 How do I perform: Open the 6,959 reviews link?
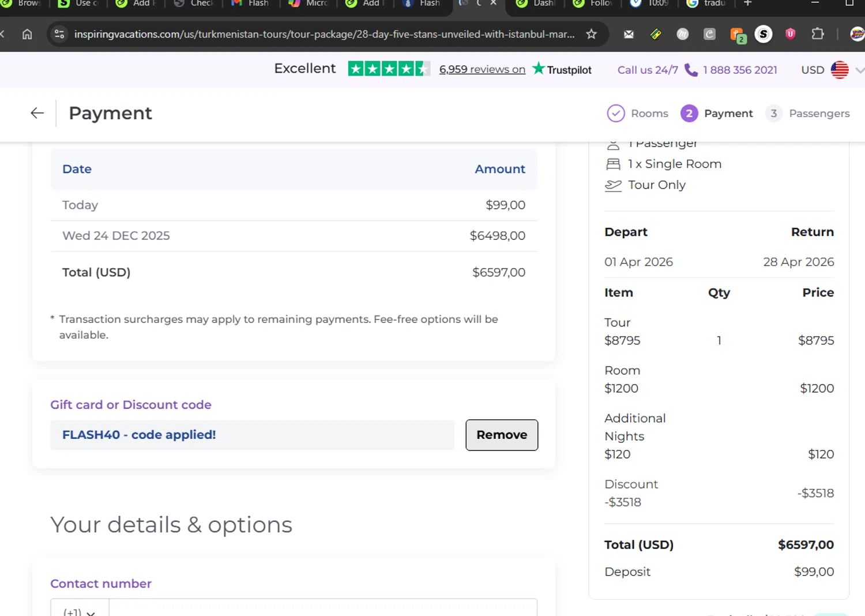point(482,69)
